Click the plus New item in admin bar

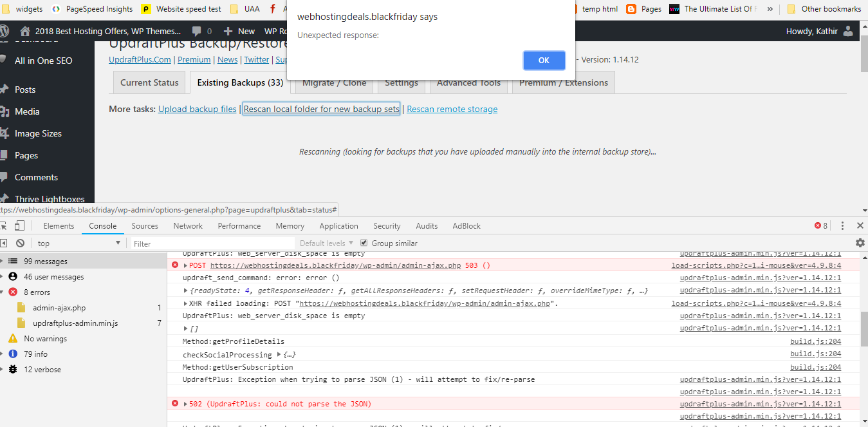(239, 31)
